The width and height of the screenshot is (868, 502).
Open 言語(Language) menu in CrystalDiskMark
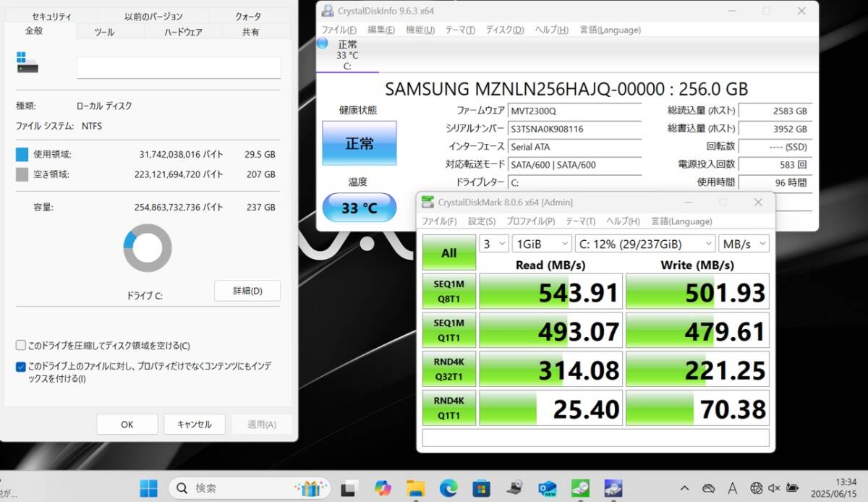[x=682, y=221]
